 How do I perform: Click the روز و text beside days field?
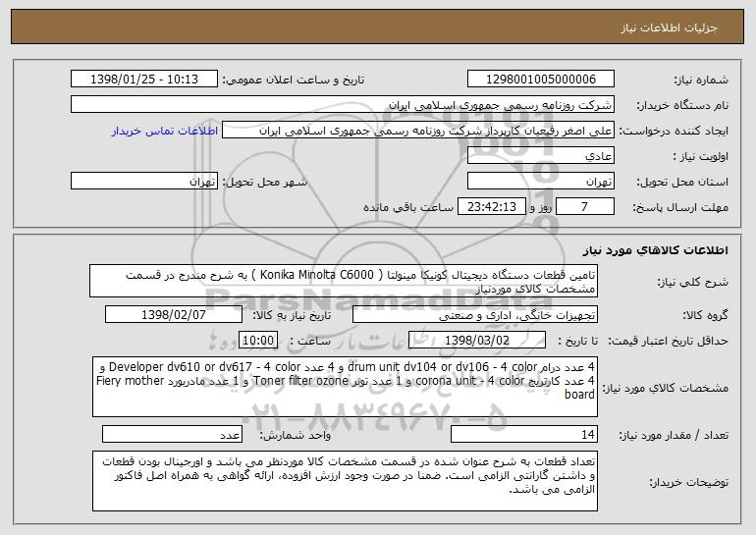[540, 208]
